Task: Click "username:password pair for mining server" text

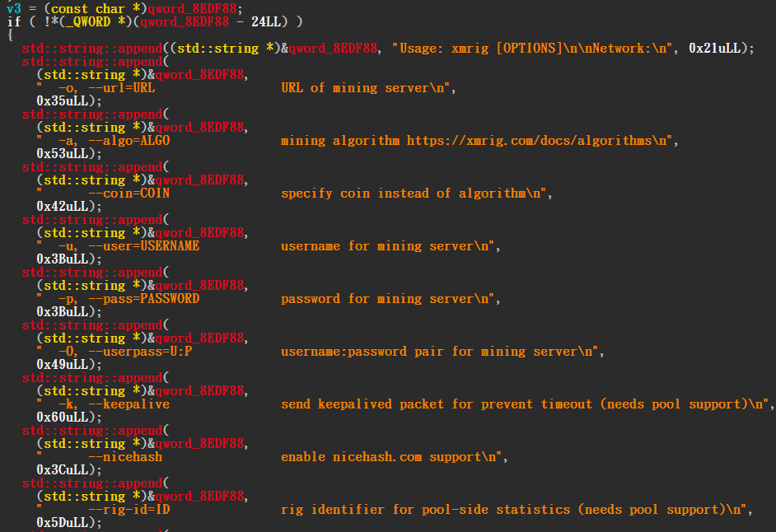Action: click(429, 352)
